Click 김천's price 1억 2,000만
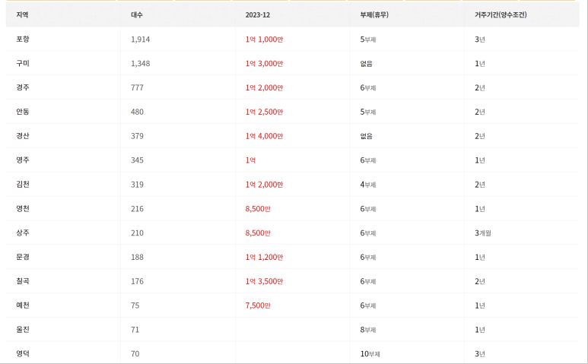This screenshot has width=588, height=364. point(265,185)
